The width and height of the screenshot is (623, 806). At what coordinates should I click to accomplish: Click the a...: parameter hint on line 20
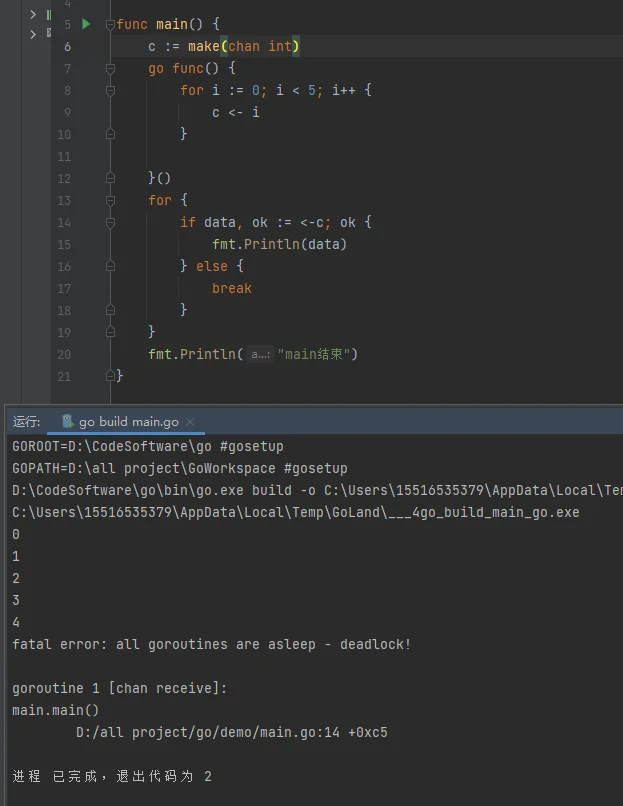pyautogui.click(x=261, y=355)
